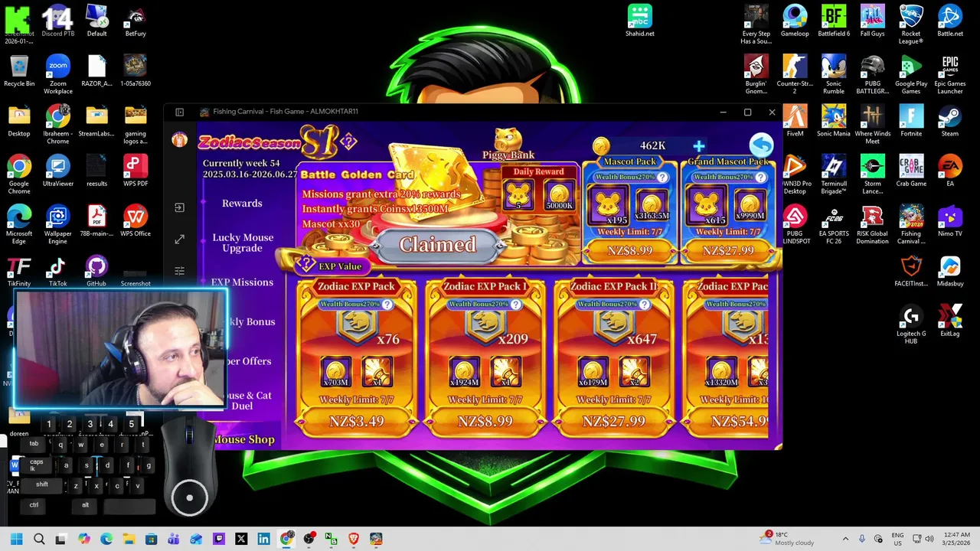Click the EXP Value question mark badge
Viewport: 980px width, 551px height.
(x=307, y=266)
